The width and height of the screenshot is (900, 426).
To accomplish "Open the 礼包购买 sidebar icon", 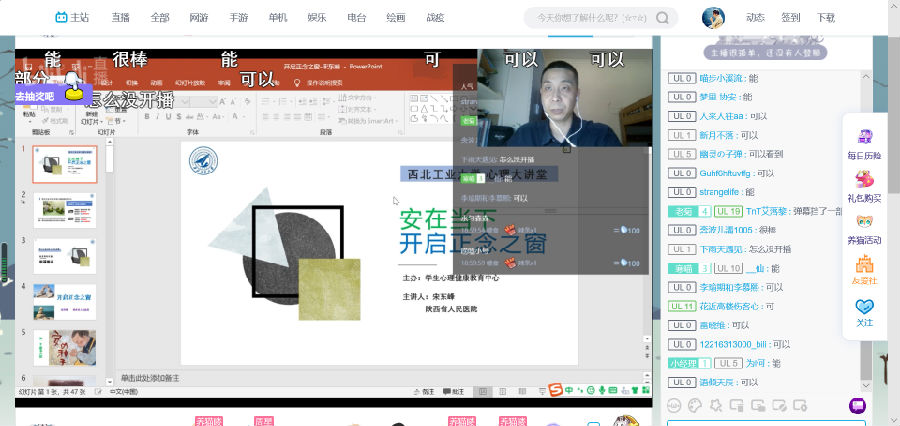I will point(864,187).
